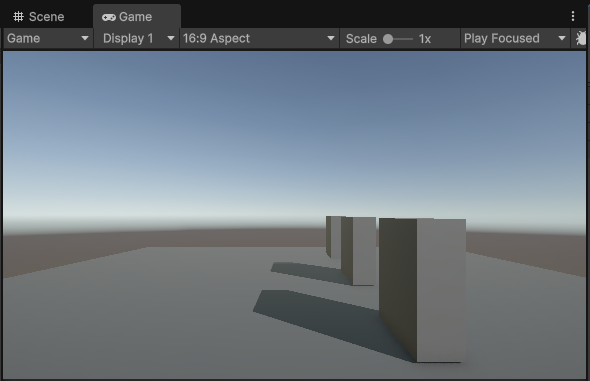Open the Play Focused dropdown

[515, 38]
